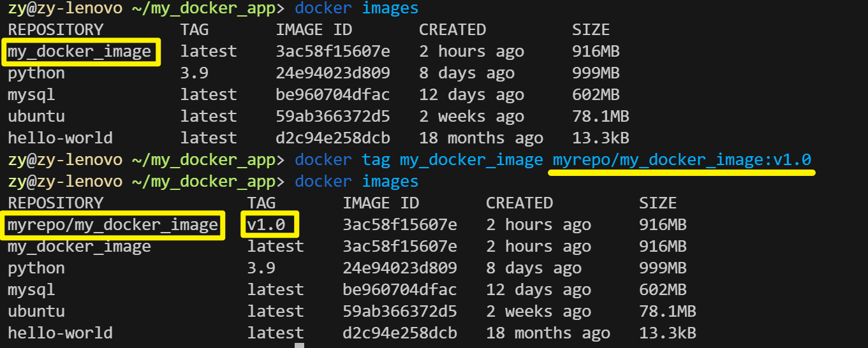Image resolution: width=868 pixels, height=348 pixels.
Task: Click 13.3kB size in first listing
Action: click(x=601, y=138)
